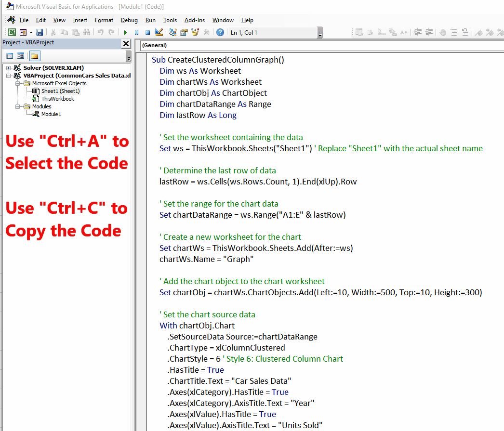The image size is (504, 431).
Task: Click the Comment Block icon
Action: point(454,32)
